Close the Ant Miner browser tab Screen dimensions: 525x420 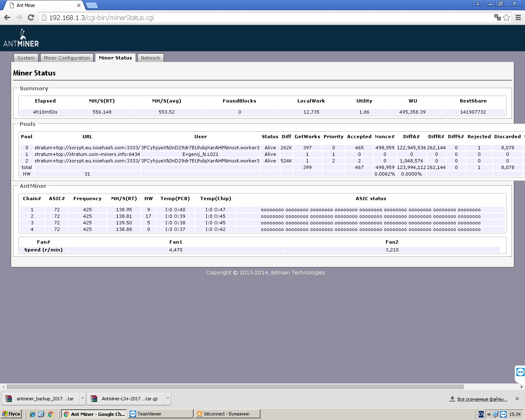click(x=79, y=5)
